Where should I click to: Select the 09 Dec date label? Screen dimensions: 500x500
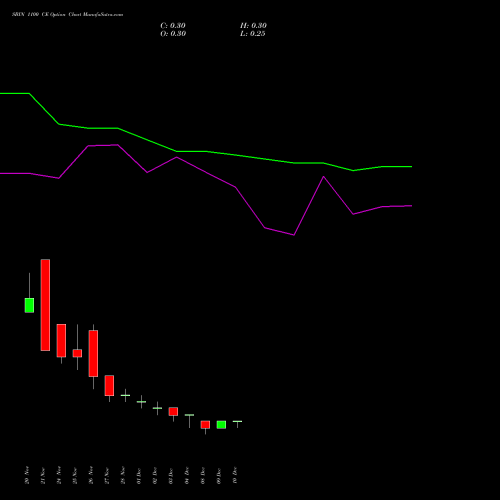[219, 475]
